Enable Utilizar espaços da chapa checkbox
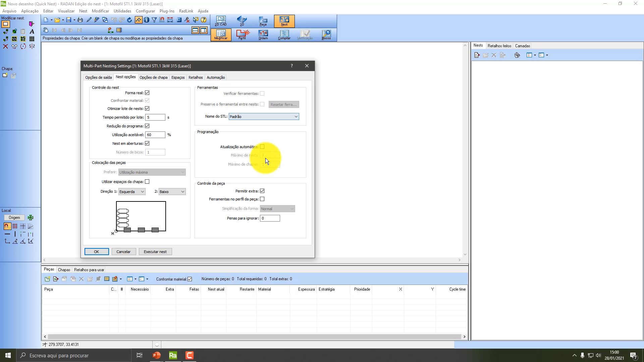Image resolution: width=644 pixels, height=362 pixels. click(x=147, y=182)
